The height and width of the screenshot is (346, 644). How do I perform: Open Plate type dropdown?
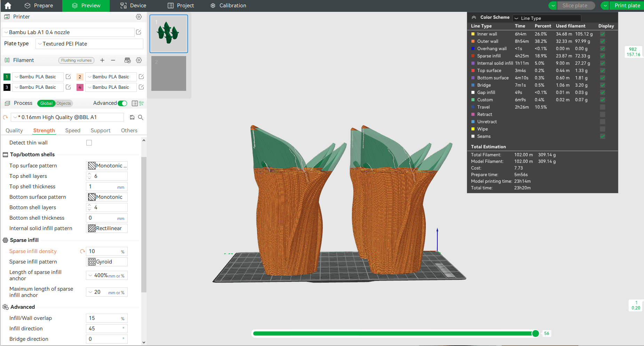pos(89,44)
